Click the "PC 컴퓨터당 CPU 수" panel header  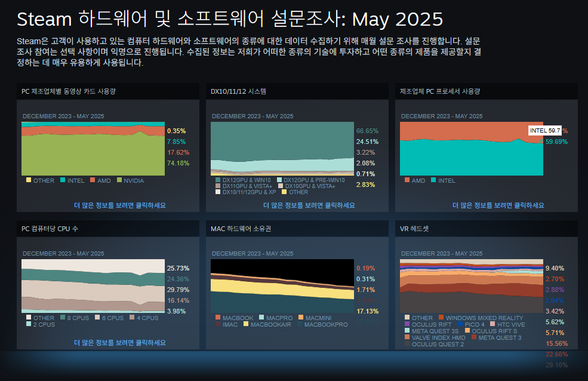pos(108,228)
